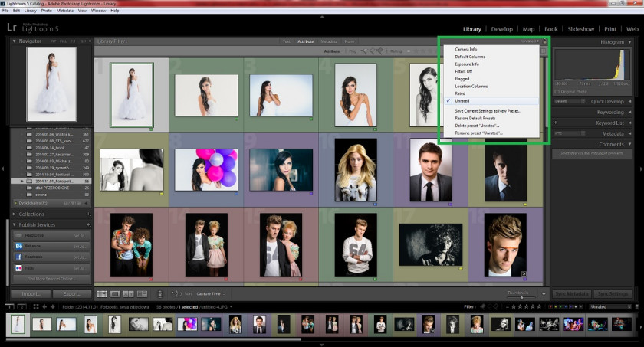Collapse the Navigator panel triangle
This screenshot has height=347, width=644.
[14, 41]
